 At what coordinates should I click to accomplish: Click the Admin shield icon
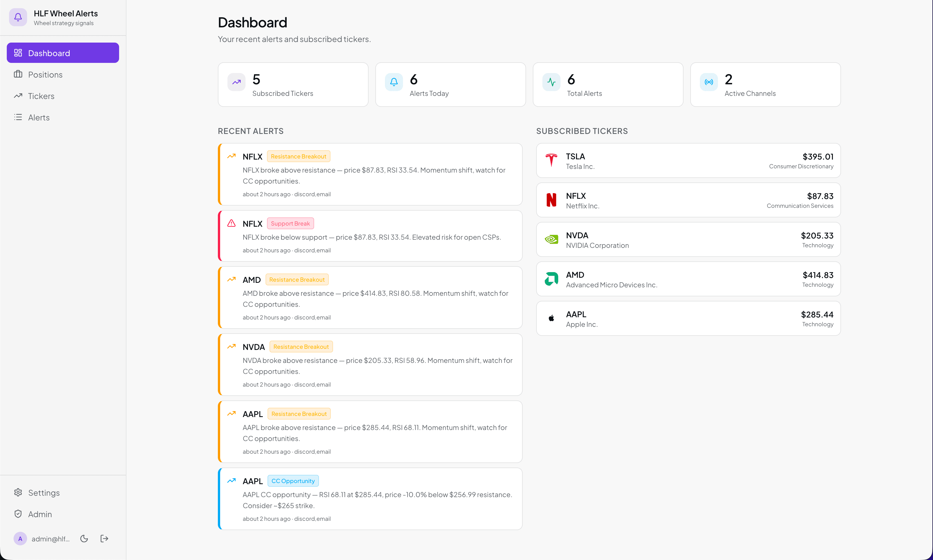pos(18,514)
